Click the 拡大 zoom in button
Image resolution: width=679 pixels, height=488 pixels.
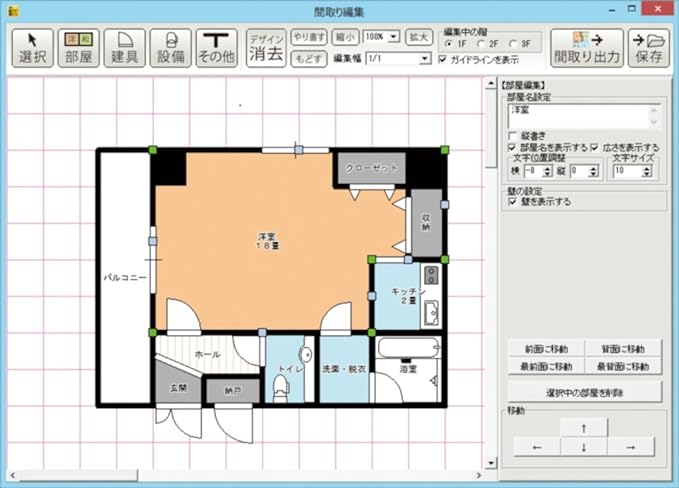point(419,37)
